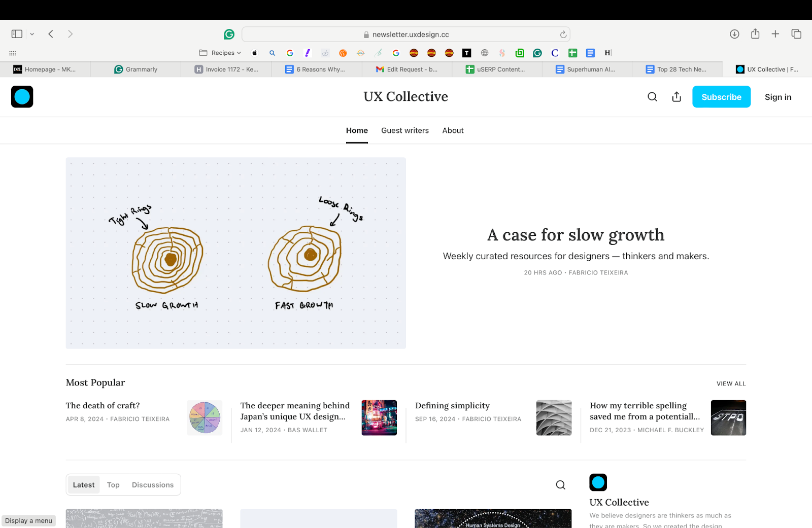Switch to the Invoice 1172 tab
The image size is (812, 528).
(226, 69)
